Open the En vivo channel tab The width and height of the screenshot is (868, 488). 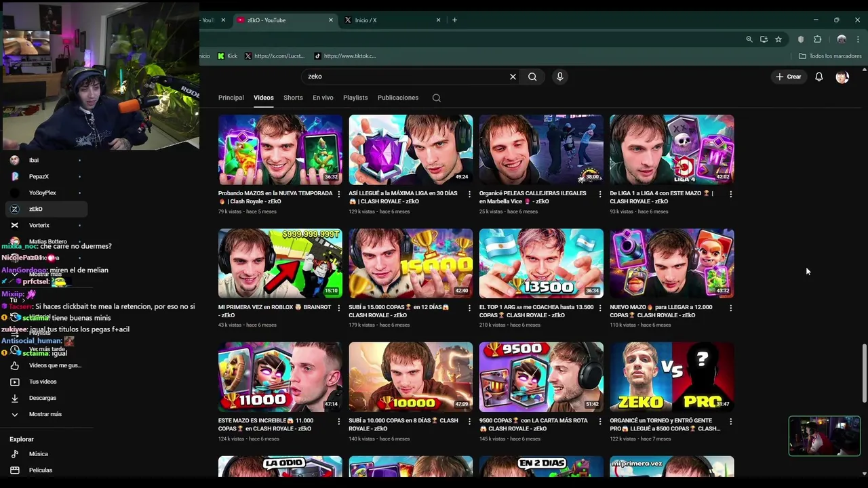point(323,98)
